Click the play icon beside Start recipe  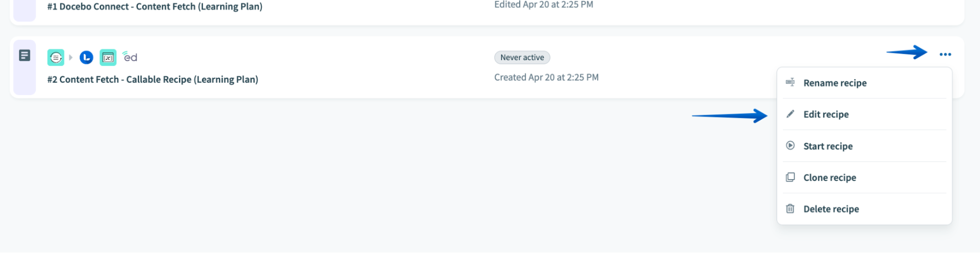(x=790, y=146)
